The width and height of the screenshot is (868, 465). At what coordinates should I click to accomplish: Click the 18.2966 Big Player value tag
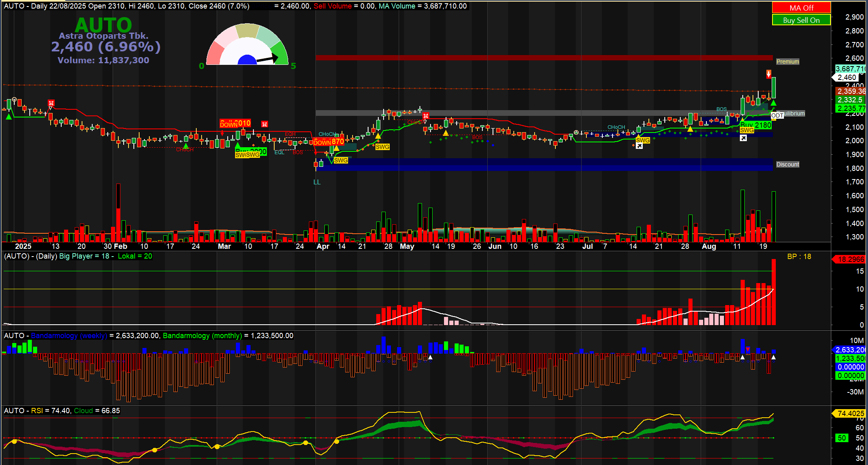pyautogui.click(x=849, y=259)
